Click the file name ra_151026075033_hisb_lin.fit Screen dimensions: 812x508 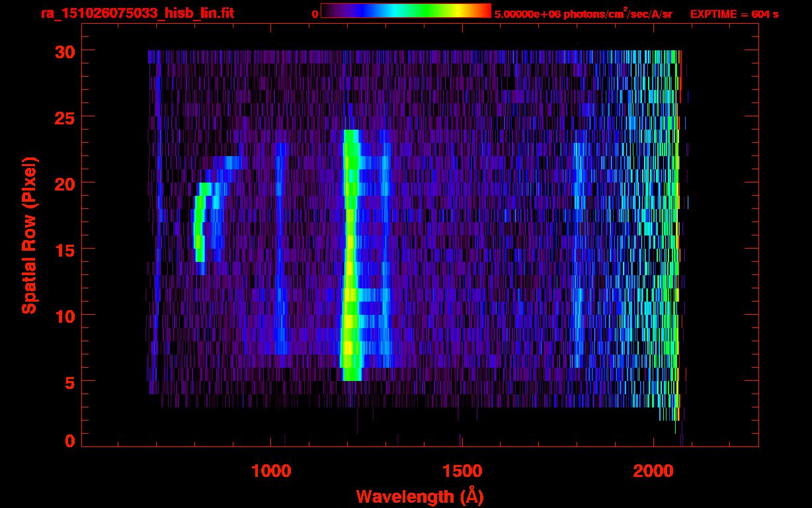click(136, 13)
